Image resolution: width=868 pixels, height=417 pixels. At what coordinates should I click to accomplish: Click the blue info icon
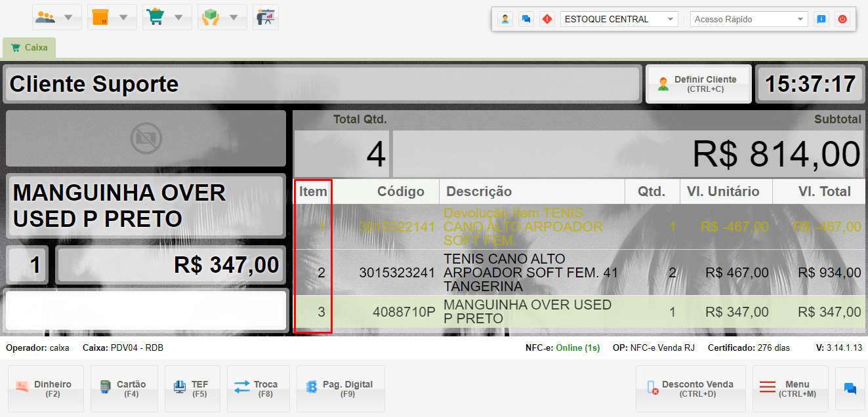click(x=821, y=19)
